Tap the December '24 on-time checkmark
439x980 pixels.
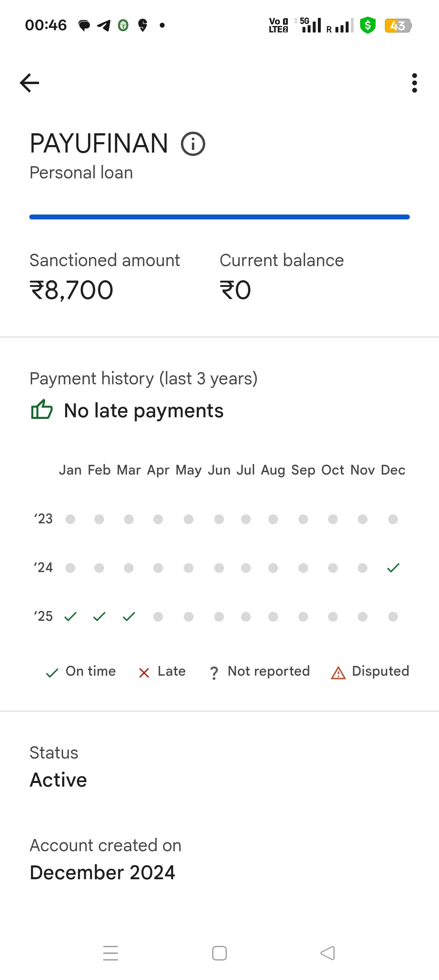pyautogui.click(x=393, y=568)
